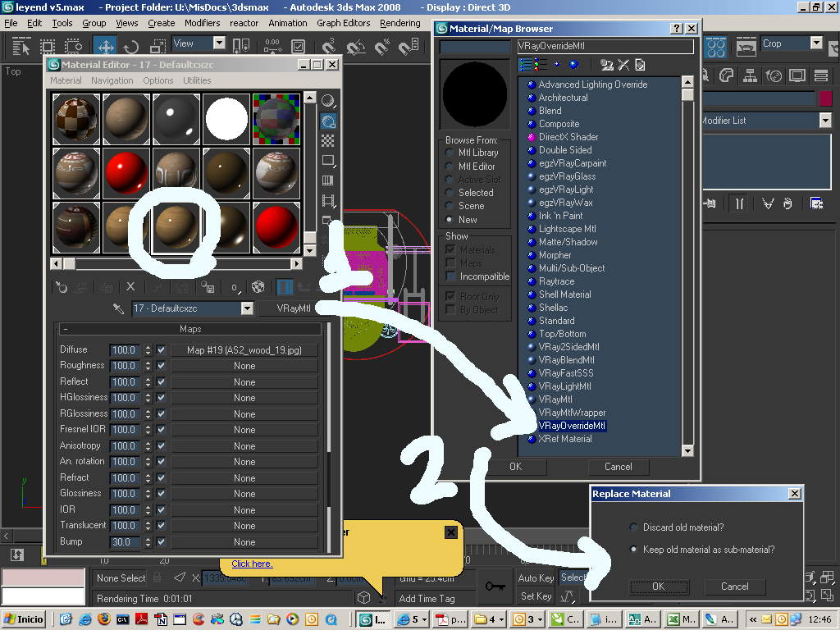Open the Modifiers menu
Screen dimensions: 840x630
202,23
